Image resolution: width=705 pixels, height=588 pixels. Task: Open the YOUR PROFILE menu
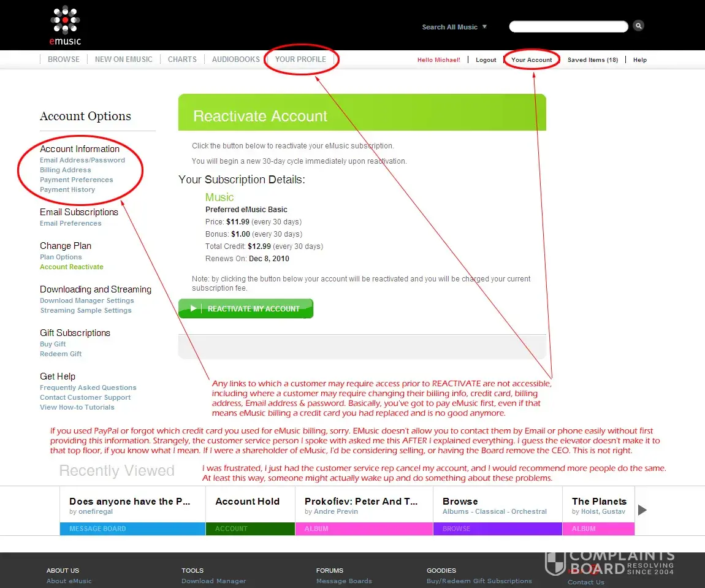[x=300, y=59]
